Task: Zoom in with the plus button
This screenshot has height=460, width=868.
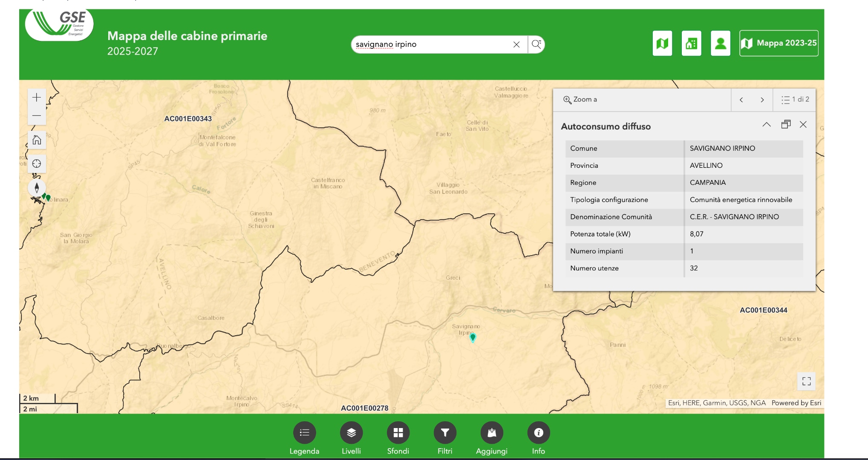Action: [37, 98]
